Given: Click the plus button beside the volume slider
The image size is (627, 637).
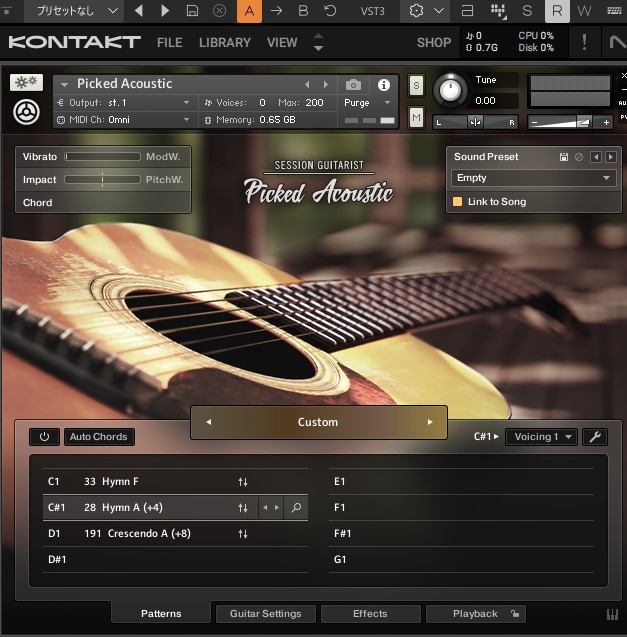Looking at the screenshot, I should coord(606,122).
